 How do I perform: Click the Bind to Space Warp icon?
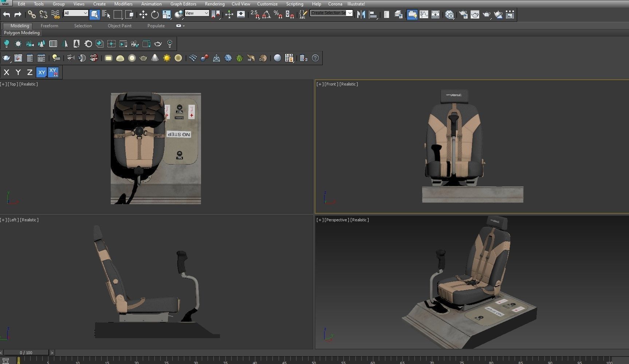click(x=55, y=15)
